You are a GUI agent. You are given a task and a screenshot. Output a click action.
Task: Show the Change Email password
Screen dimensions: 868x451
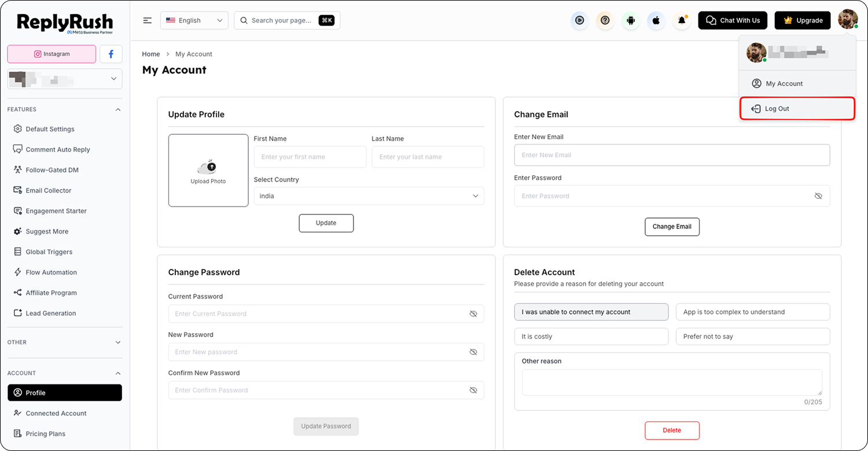(818, 196)
